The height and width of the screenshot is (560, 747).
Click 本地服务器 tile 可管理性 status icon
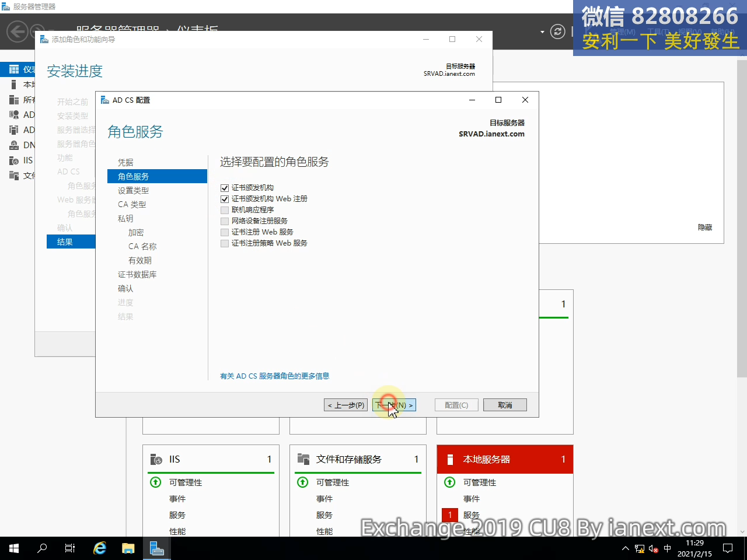450,482
